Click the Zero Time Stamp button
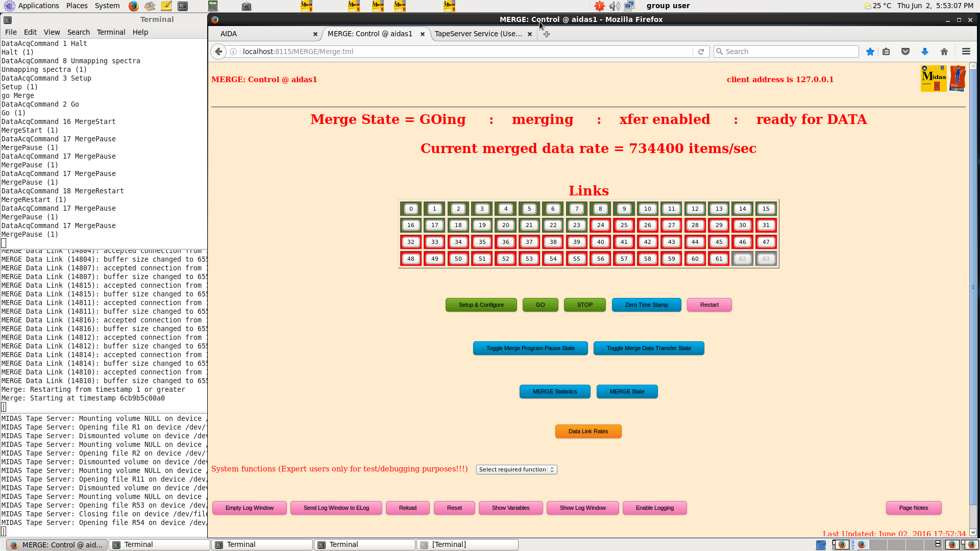Image resolution: width=980 pixels, height=551 pixels. 646,305
